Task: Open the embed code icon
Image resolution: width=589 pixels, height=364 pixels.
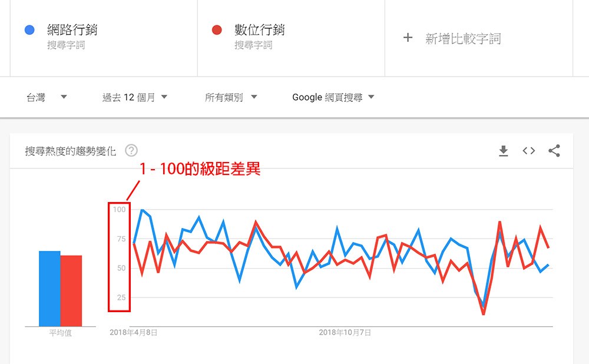Action: 528,151
